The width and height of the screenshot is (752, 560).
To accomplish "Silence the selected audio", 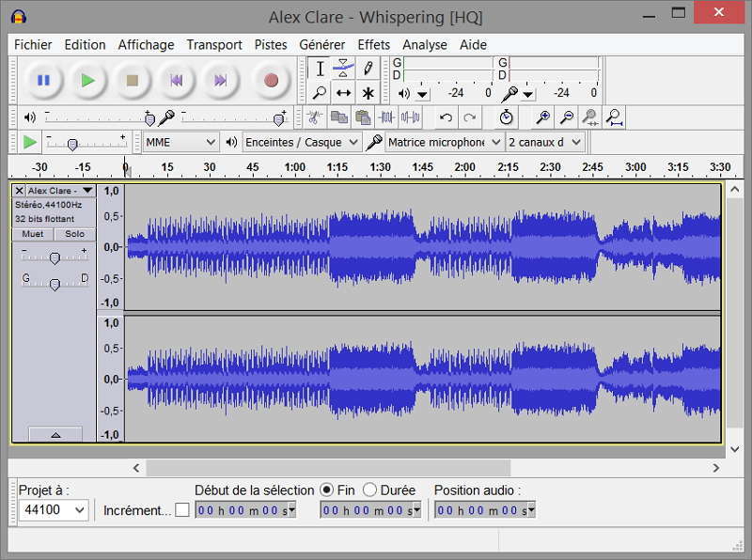I will (411, 117).
